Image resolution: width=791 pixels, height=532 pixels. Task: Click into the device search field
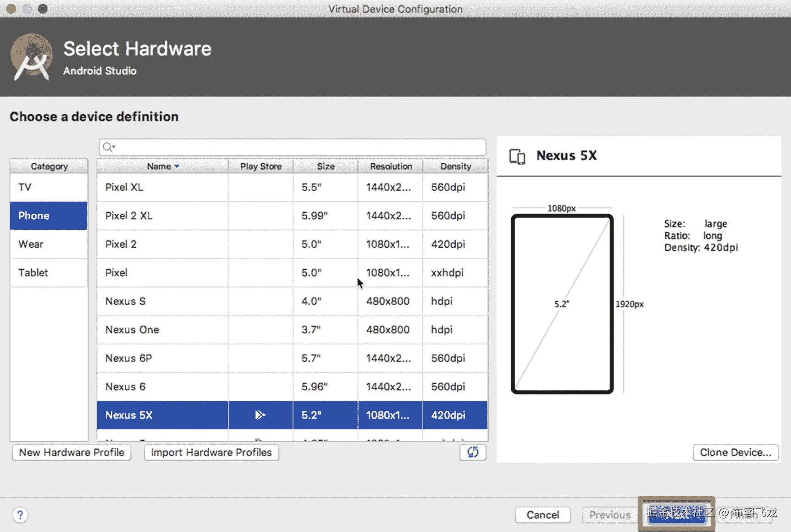293,147
